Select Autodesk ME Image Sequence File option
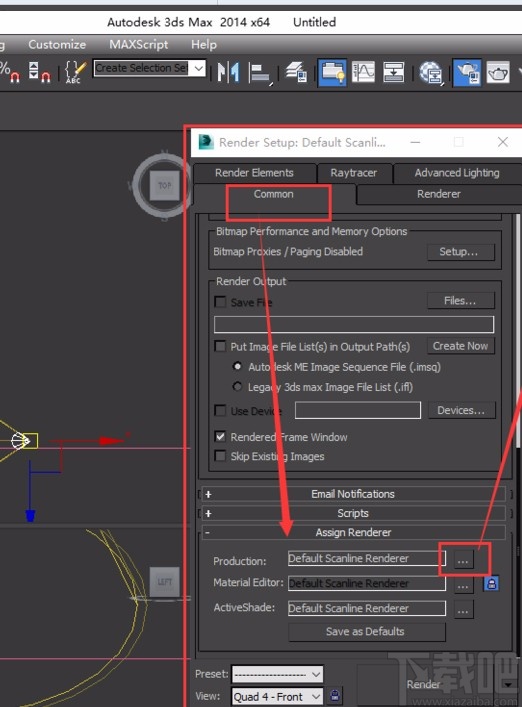This screenshot has width=522, height=707. point(237,366)
